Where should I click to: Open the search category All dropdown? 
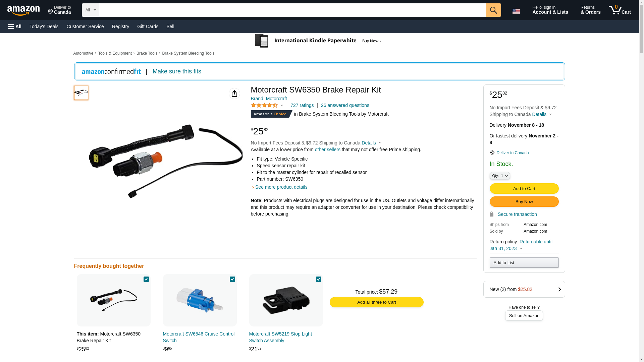[x=90, y=10]
